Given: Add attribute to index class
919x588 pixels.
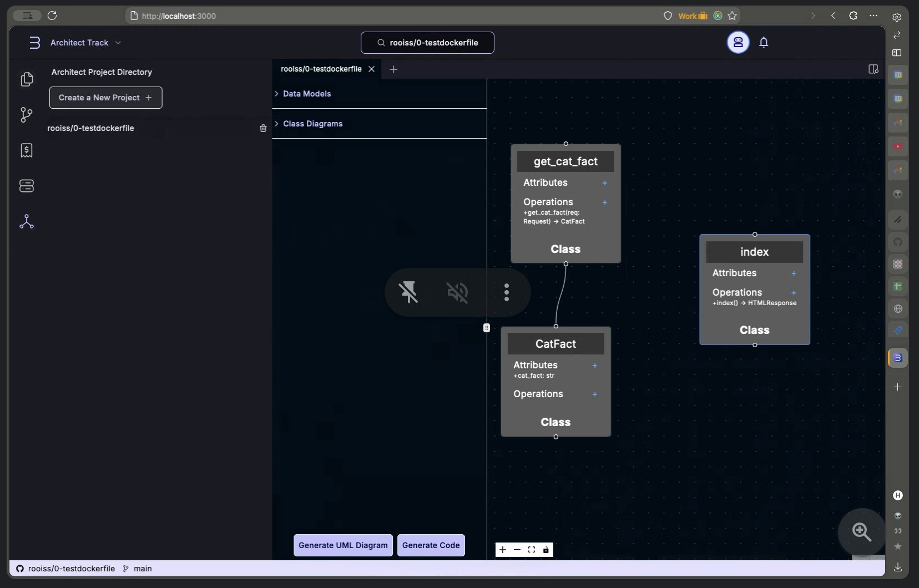Looking at the screenshot, I should (794, 273).
